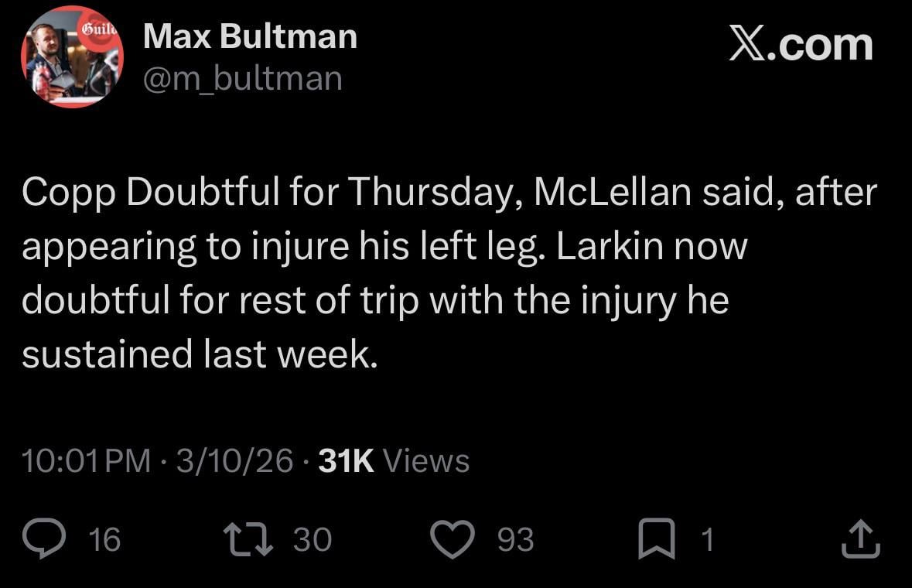The height and width of the screenshot is (588, 912).
Task: Click the X logo in the header
Action: 747,45
